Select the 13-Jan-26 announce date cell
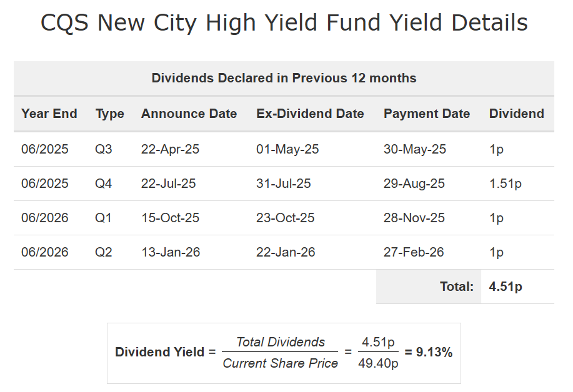This screenshot has height=392, width=573. pos(170,253)
